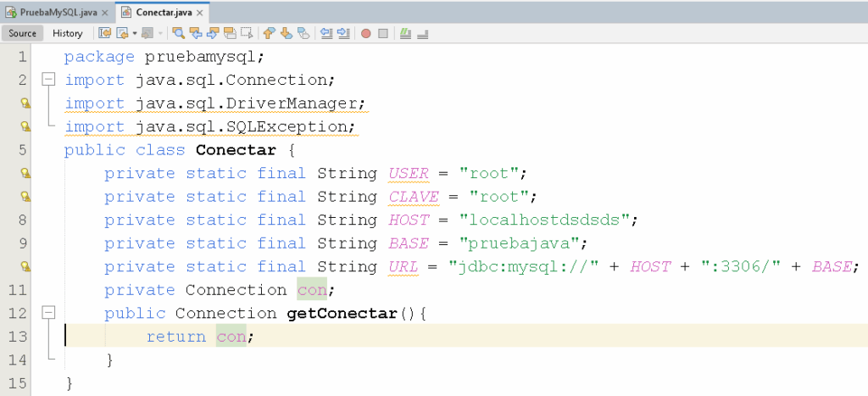This screenshot has height=396, width=868.
Task: Click the Shift Line Left icon
Action: pyautogui.click(x=326, y=33)
